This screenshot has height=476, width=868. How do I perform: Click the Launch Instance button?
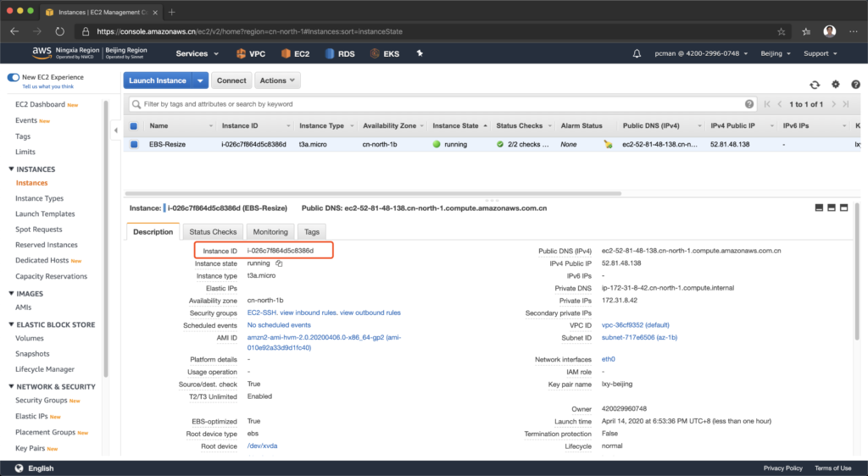coord(158,80)
